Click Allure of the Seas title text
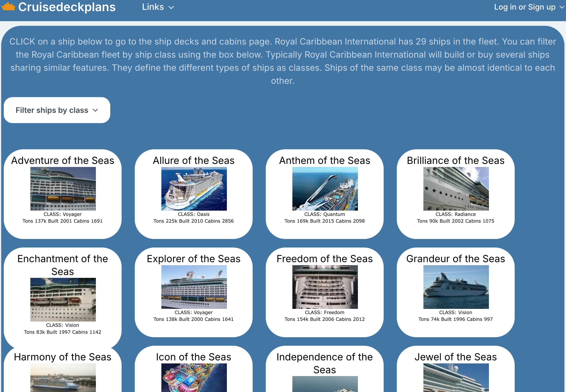The image size is (566, 392). (193, 160)
